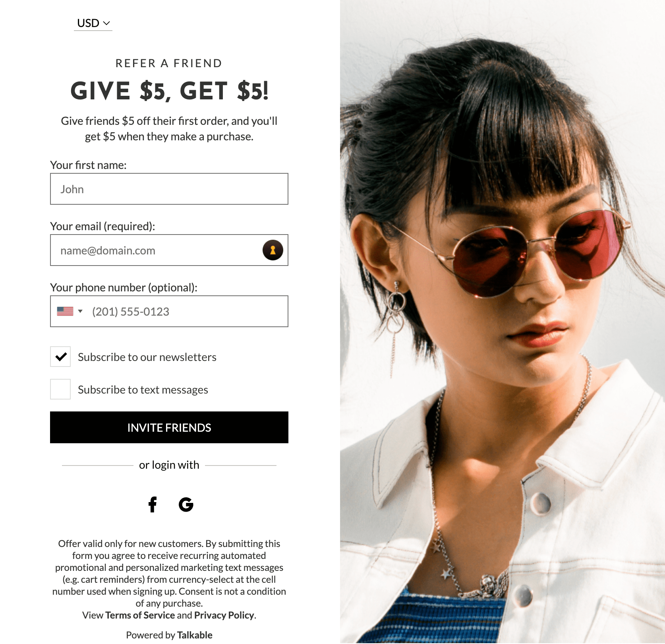
Task: Click the GIVE $5, GET $5! heading
Action: pos(169,91)
